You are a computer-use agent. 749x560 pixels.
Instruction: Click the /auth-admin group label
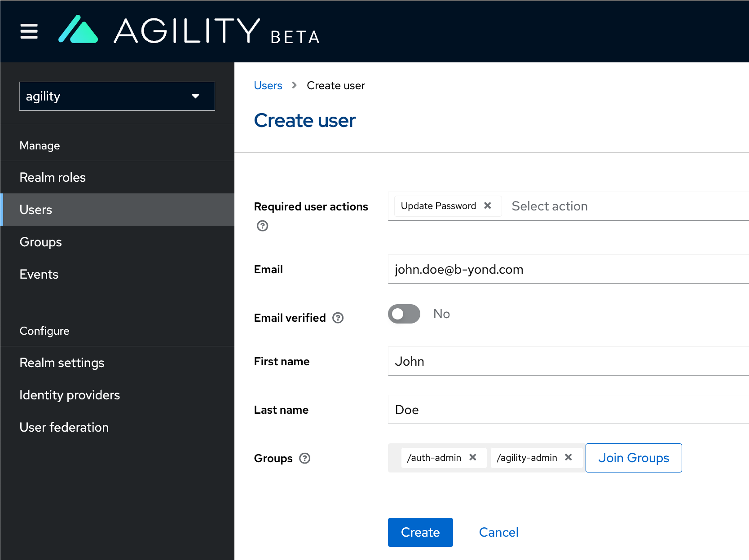434,457
